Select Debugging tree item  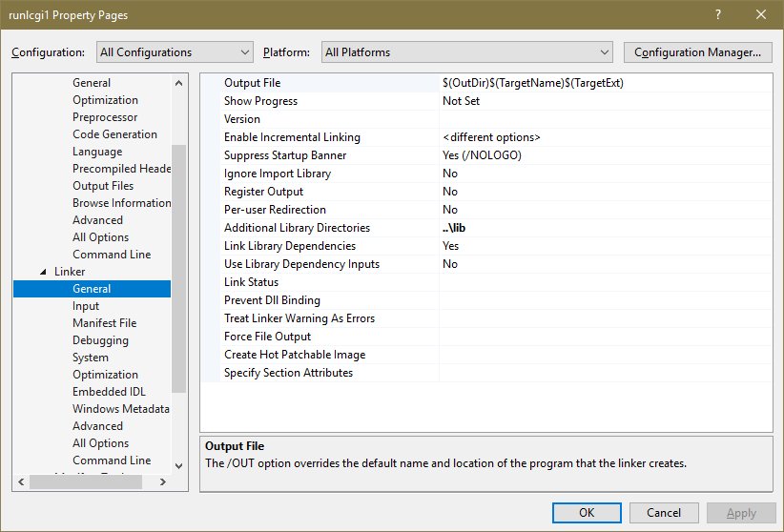coord(100,340)
